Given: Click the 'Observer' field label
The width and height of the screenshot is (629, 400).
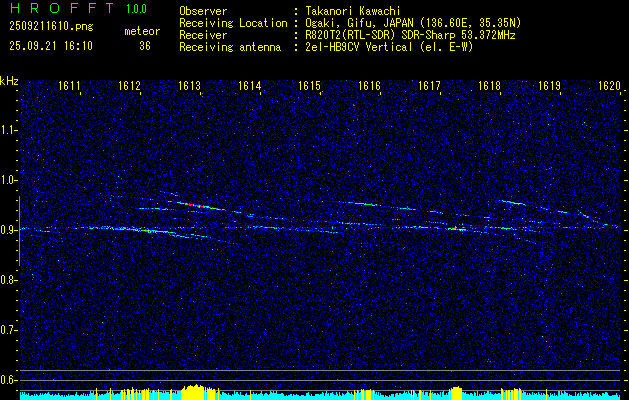Looking at the screenshot, I should 203,11.
